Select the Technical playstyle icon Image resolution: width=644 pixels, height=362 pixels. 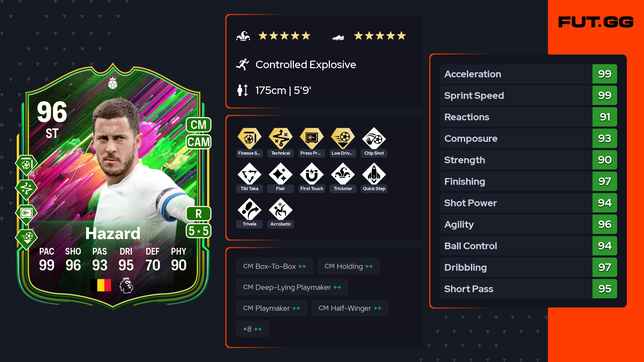pyautogui.click(x=280, y=138)
